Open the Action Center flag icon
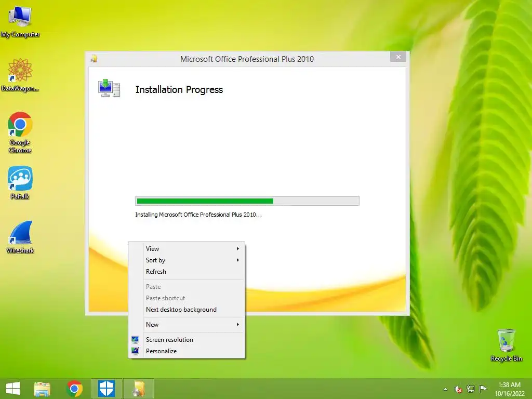 (x=483, y=389)
